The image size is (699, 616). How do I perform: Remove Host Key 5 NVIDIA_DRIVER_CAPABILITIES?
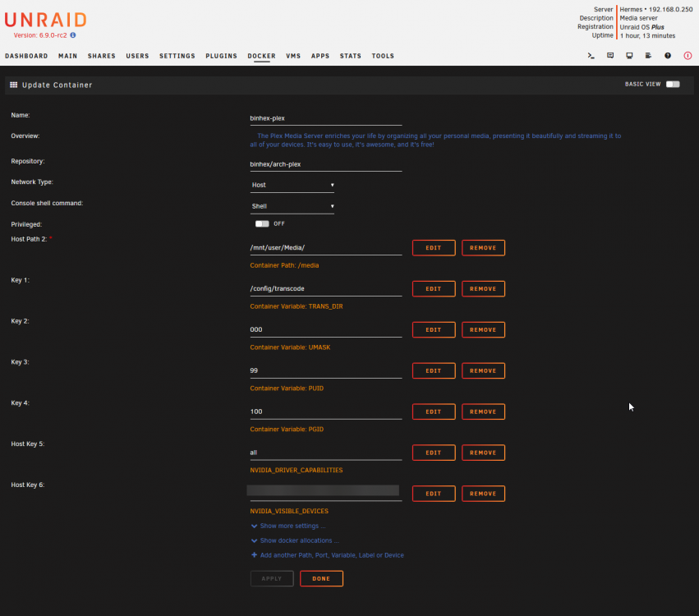483,453
